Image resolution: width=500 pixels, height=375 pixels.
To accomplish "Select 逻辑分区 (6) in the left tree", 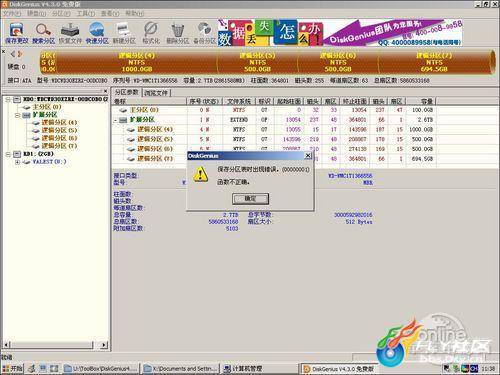I will 59,138.
